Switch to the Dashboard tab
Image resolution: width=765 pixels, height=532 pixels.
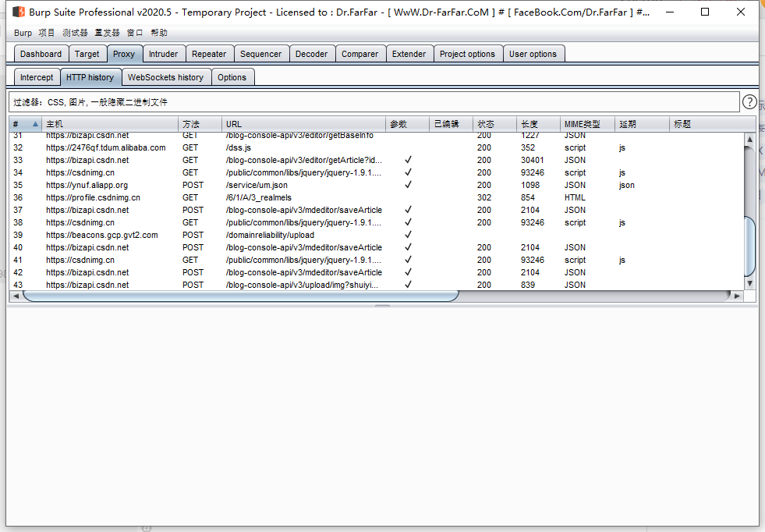pyautogui.click(x=41, y=54)
